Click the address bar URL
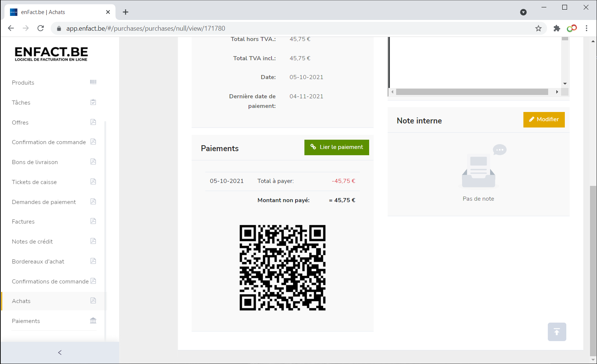The image size is (597, 364). tap(146, 28)
